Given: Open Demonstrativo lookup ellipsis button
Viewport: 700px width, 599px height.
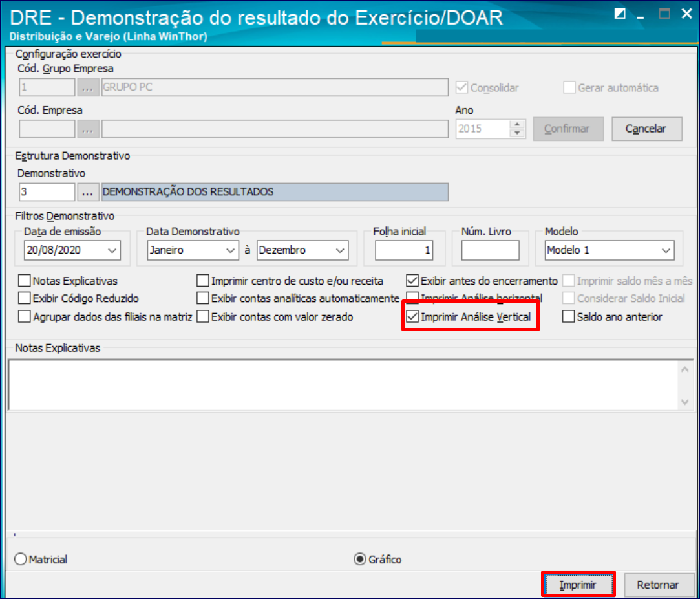Looking at the screenshot, I should (x=87, y=192).
